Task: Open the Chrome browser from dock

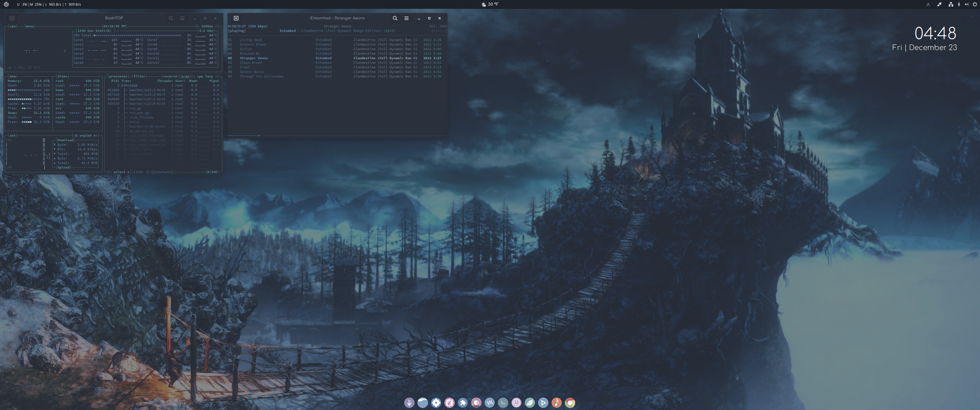Action: pos(570,402)
